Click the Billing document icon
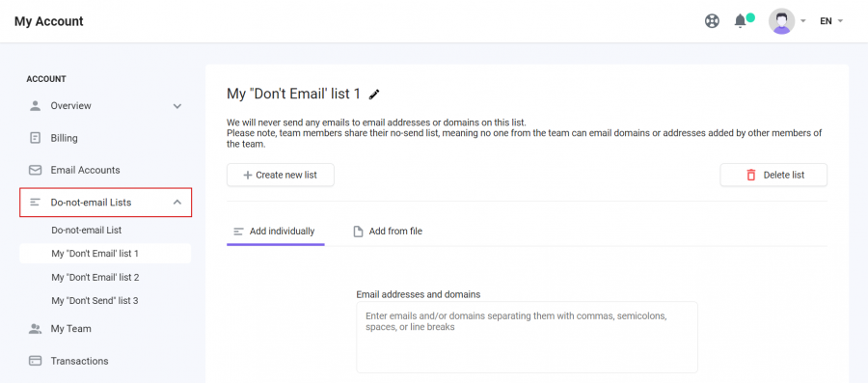The width and height of the screenshot is (868, 383). click(35, 138)
